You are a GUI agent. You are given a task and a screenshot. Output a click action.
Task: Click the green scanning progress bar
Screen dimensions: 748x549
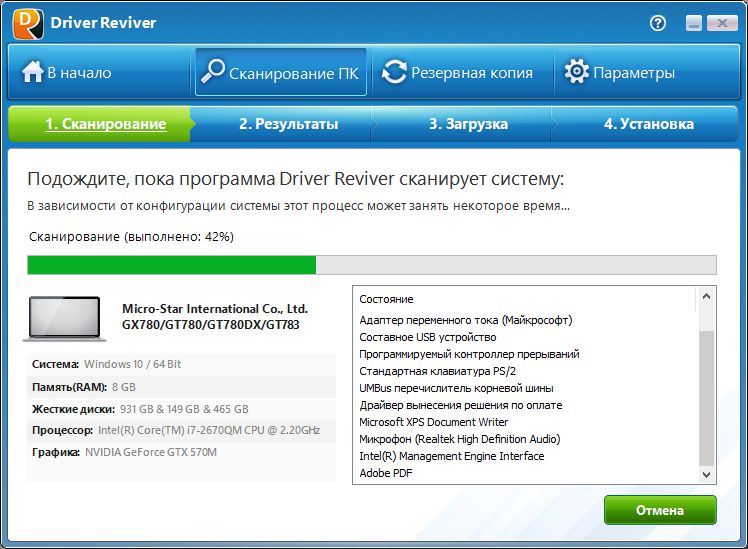[372, 265]
